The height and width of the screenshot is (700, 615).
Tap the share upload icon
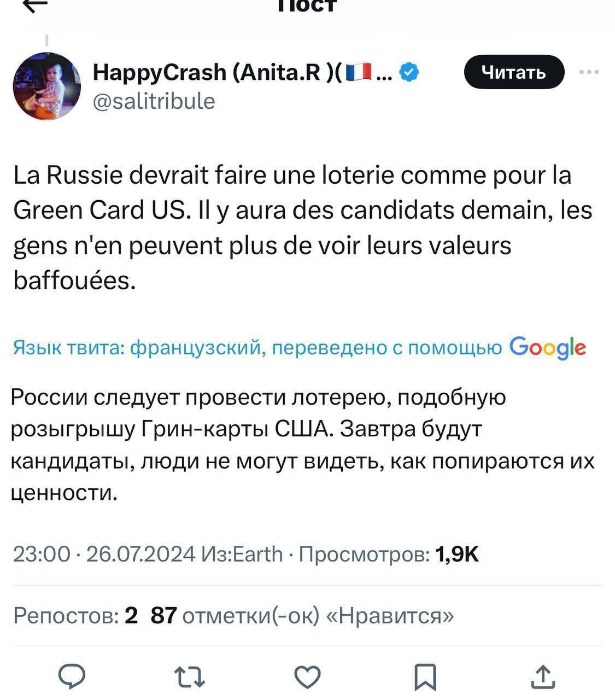(x=543, y=677)
